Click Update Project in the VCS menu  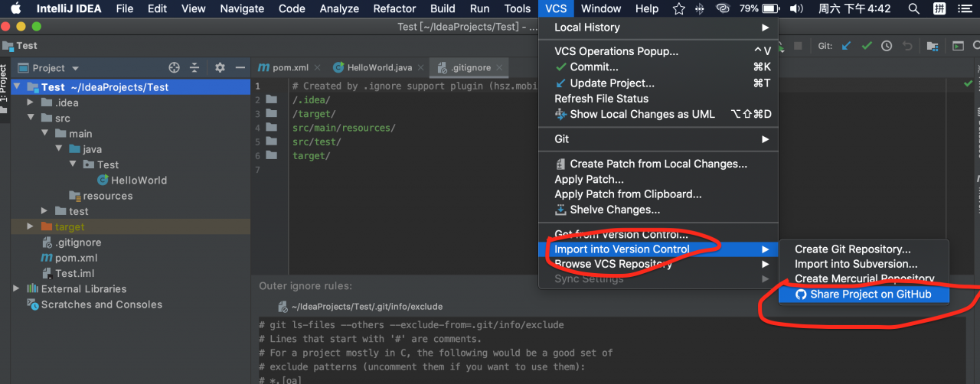[658, 83]
